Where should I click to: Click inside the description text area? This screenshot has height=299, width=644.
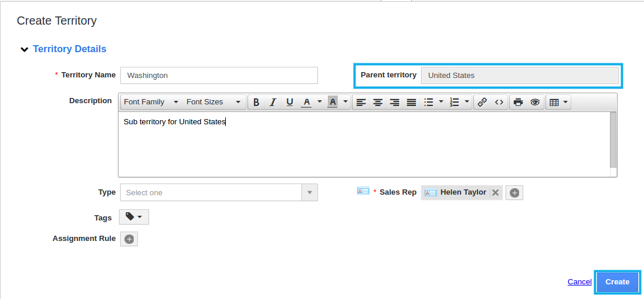[x=364, y=144]
